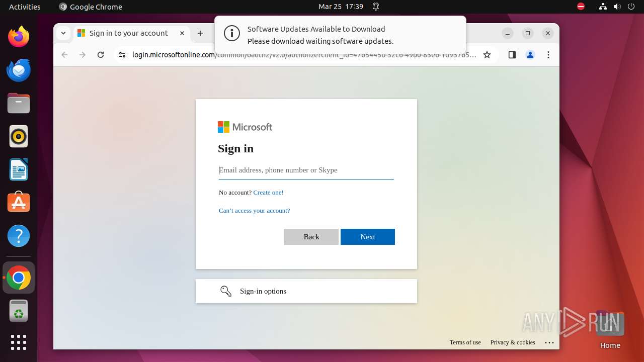Viewport: 644px width, 362px height.
Task: Click the red do-not-disturb tray icon
Action: (581, 7)
